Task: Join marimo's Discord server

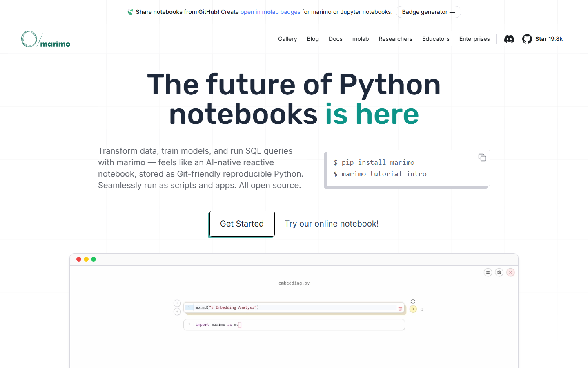Action: click(x=509, y=39)
